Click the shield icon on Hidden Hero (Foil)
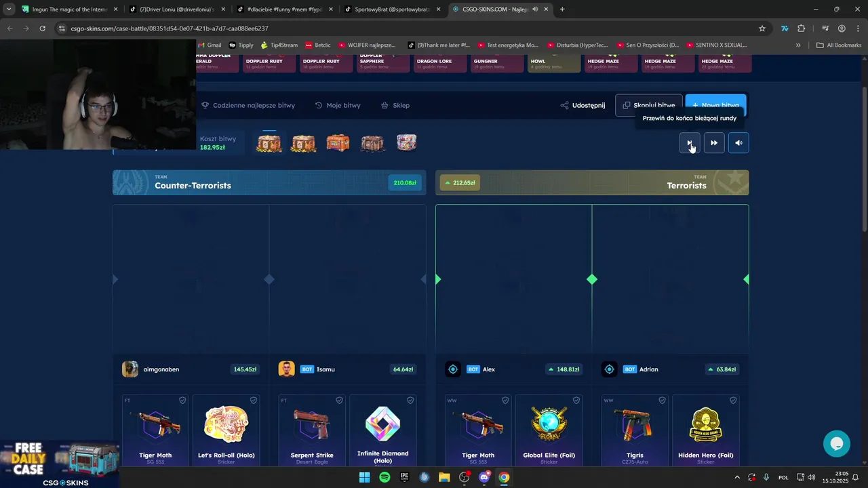 click(733, 401)
